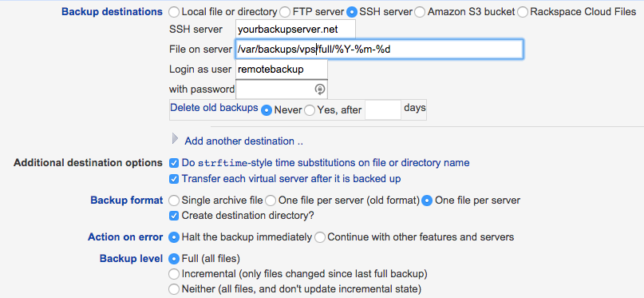
Task: Click the days number input box
Action: [383, 109]
